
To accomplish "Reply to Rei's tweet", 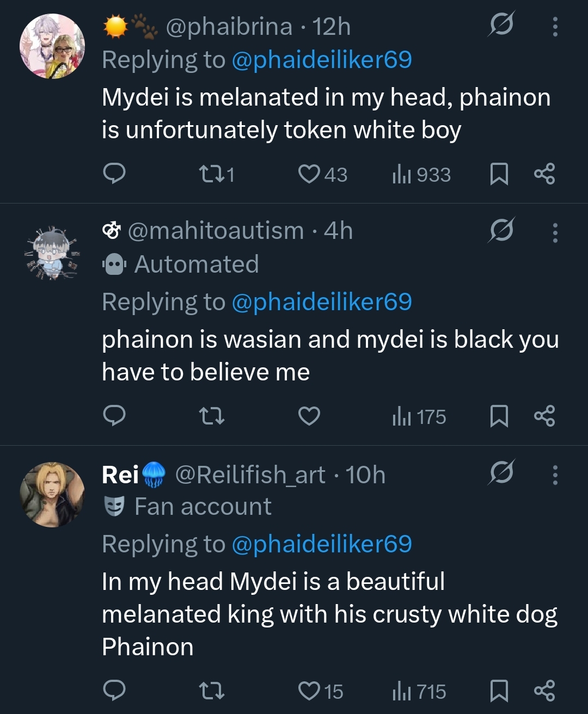I will (114, 691).
